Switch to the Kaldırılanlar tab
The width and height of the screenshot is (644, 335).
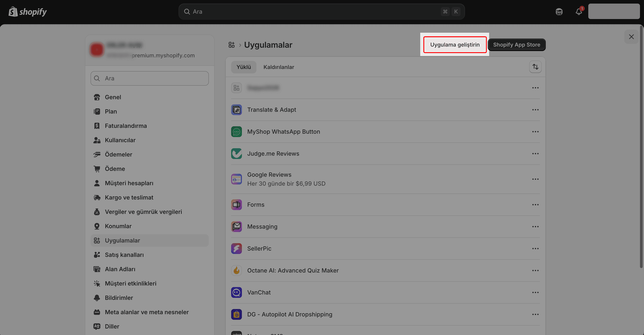click(279, 67)
